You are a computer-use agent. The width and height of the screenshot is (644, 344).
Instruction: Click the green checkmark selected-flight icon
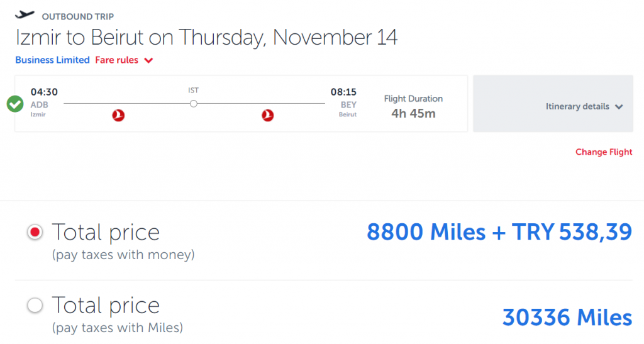point(15,104)
